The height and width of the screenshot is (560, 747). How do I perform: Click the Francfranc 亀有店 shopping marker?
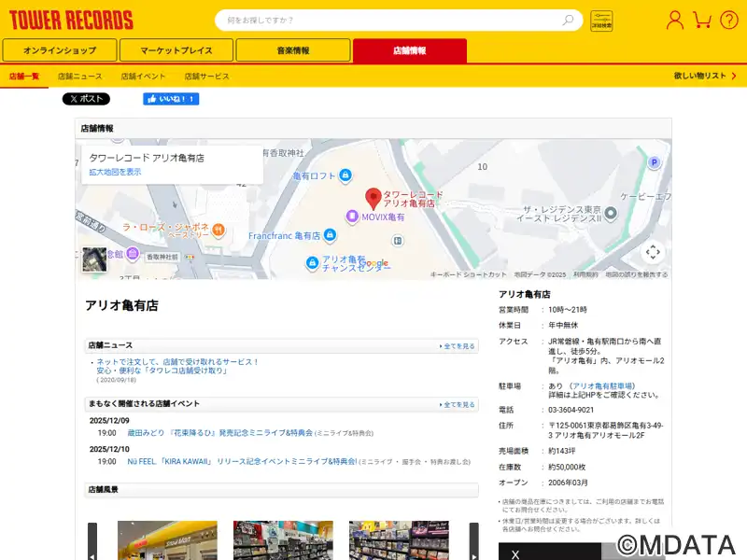(330, 235)
